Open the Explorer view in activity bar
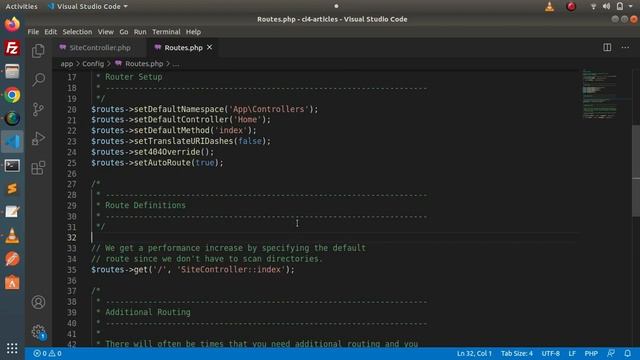This screenshot has width=640, height=360. click(x=38, y=51)
